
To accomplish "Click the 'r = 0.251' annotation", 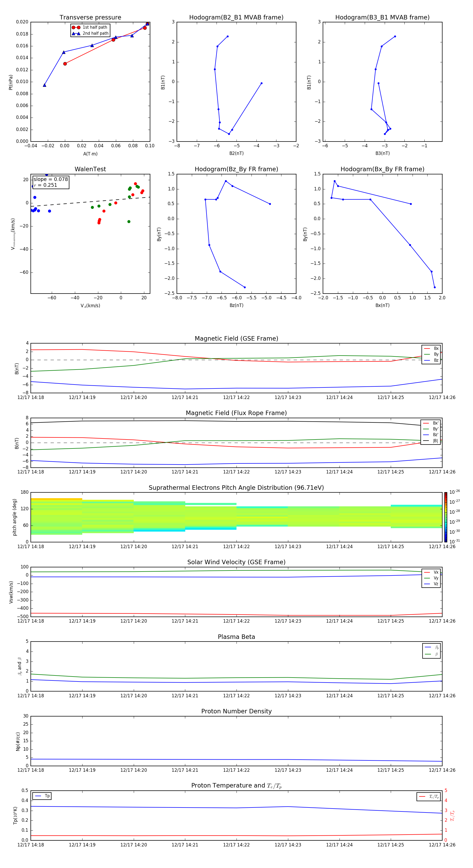I will [x=45, y=185].
